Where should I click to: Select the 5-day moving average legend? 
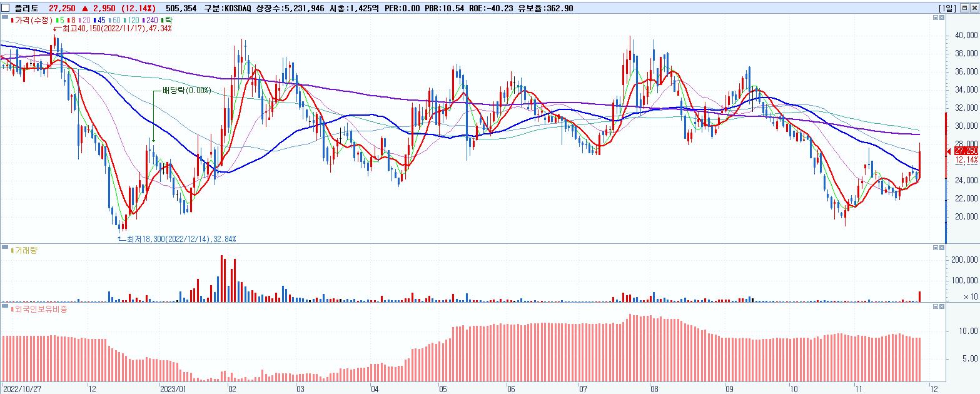[61, 20]
